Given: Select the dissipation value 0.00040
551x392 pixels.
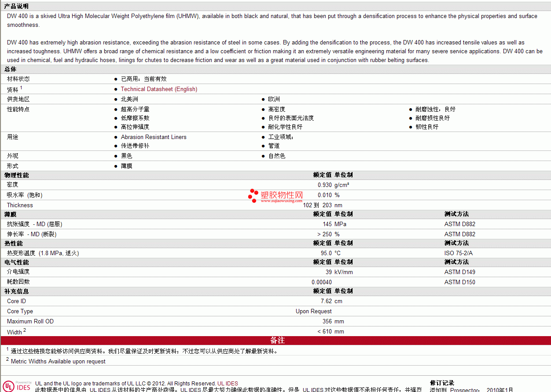Looking at the screenshot, I should (x=322, y=282).
